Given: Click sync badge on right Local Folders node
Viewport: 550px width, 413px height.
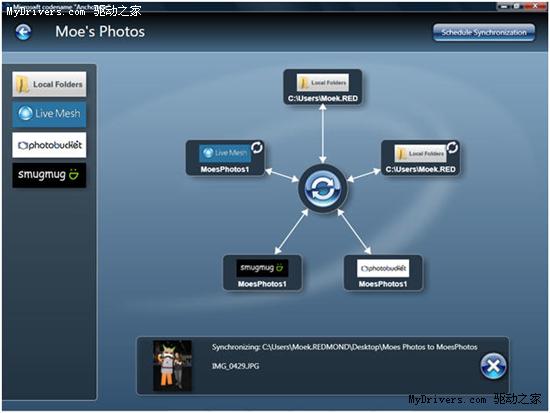Looking at the screenshot, I should 452,147.
